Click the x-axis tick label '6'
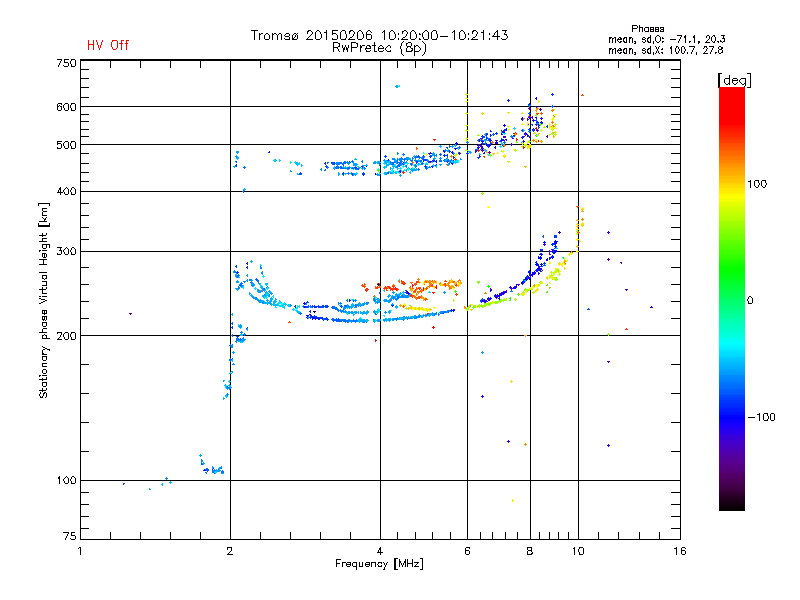800x600 pixels. [467, 551]
